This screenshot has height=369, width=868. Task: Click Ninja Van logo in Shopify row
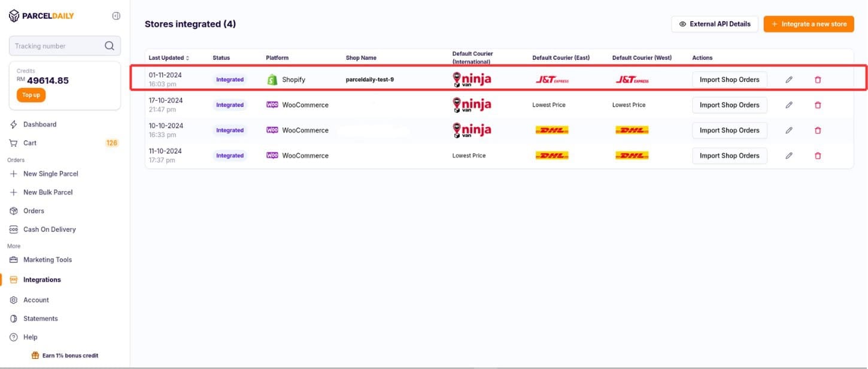click(472, 80)
